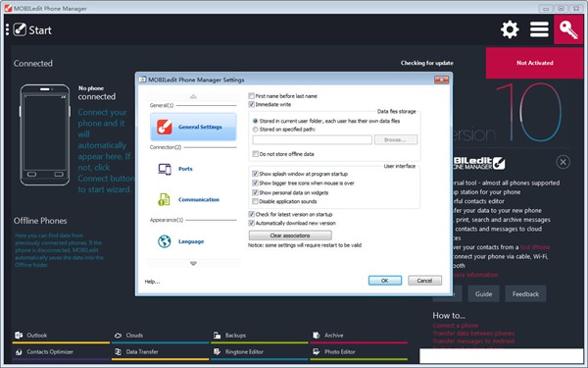This screenshot has width=588, height=368.
Task: Select the General Settings icon
Action: [165, 127]
